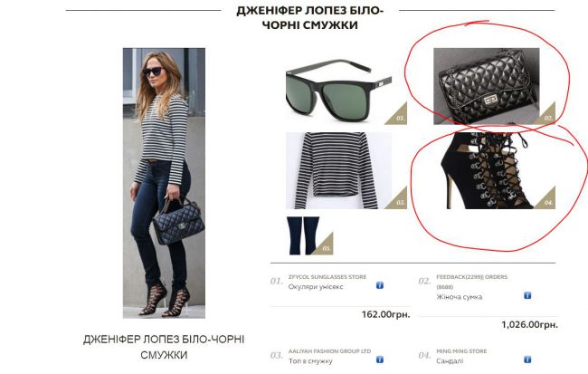Click the 04 badge on sandals image

tap(547, 201)
